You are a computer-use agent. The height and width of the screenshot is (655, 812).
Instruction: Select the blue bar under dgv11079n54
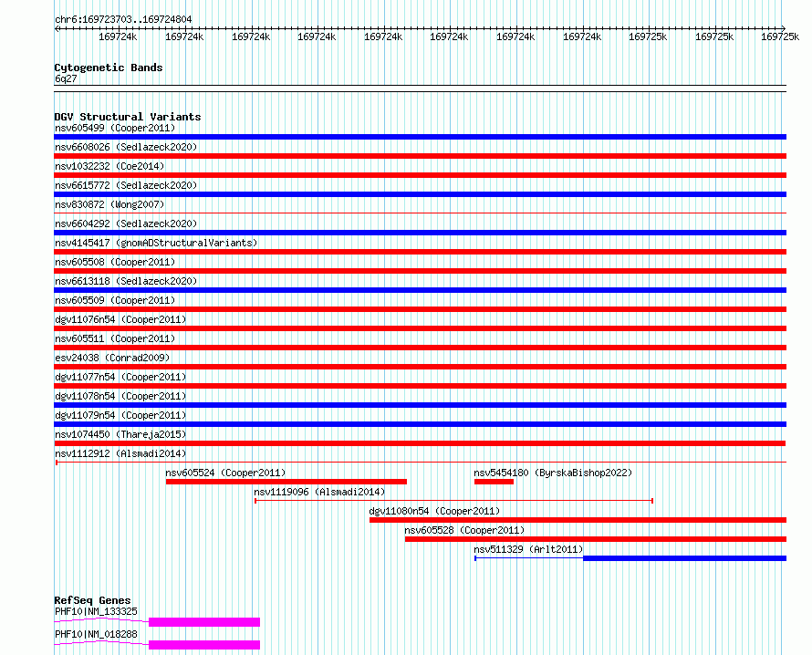[x=420, y=424]
